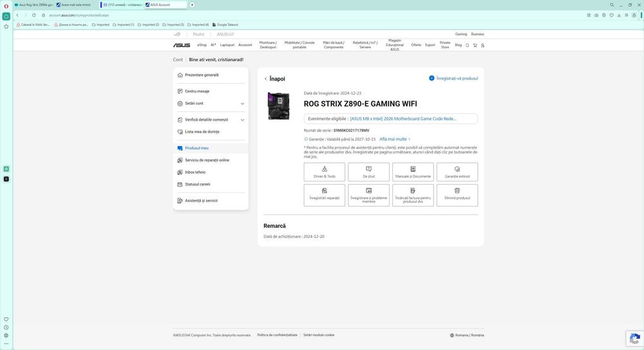Open Statusul cererii in sidebar
Screen dimensions: 644x350
pos(198,184)
